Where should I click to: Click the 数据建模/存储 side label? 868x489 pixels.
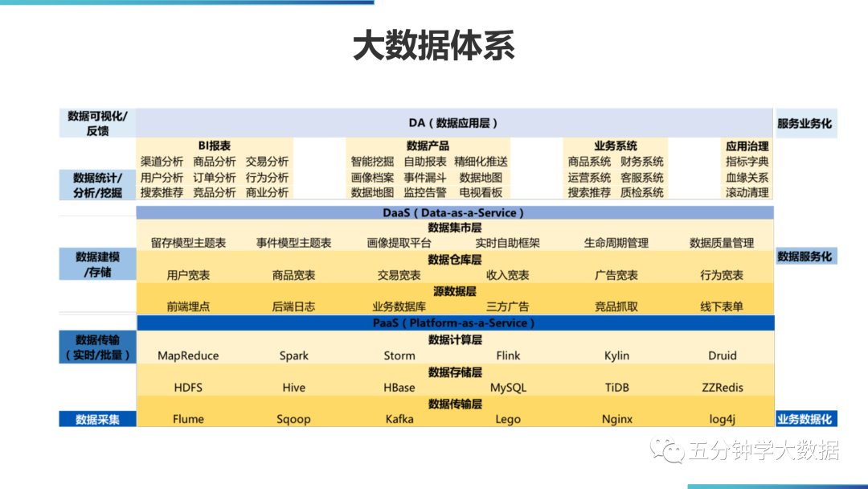(97, 264)
